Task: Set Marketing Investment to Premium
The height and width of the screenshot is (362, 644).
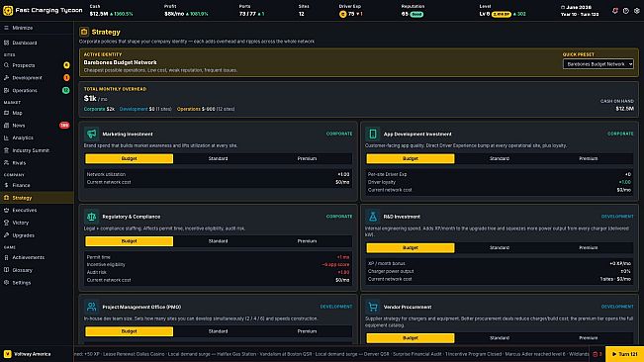Action: coord(307,158)
